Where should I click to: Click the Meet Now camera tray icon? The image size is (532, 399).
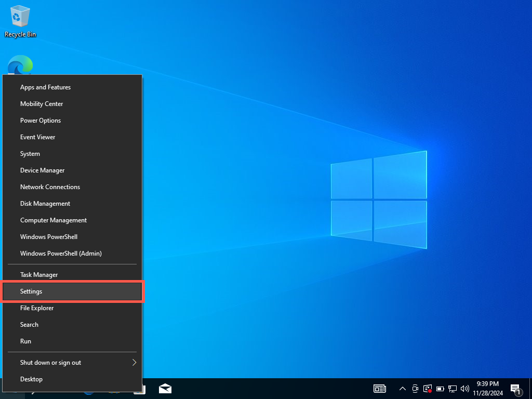point(415,389)
